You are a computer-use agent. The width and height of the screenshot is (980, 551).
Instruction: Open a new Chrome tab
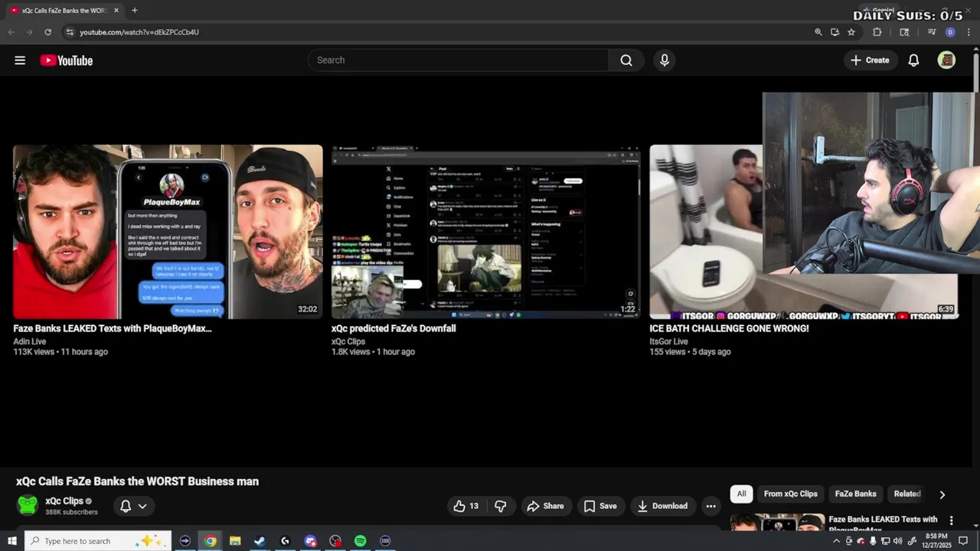coord(135,11)
